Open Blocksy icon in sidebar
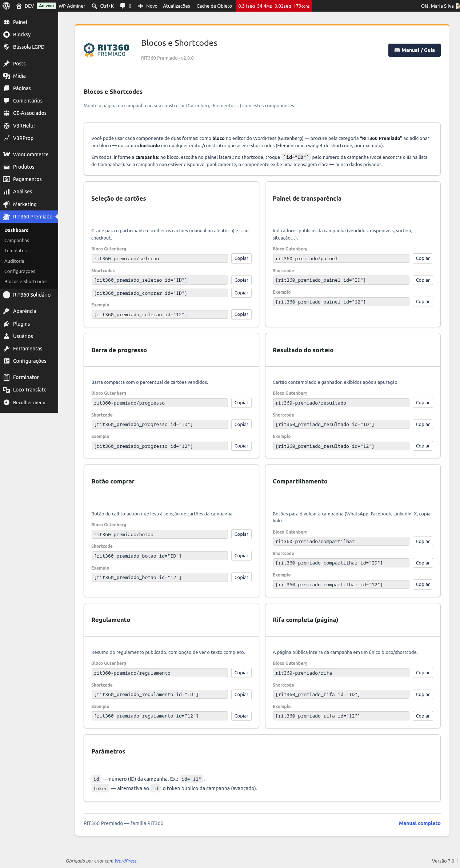 pyautogui.click(x=7, y=35)
